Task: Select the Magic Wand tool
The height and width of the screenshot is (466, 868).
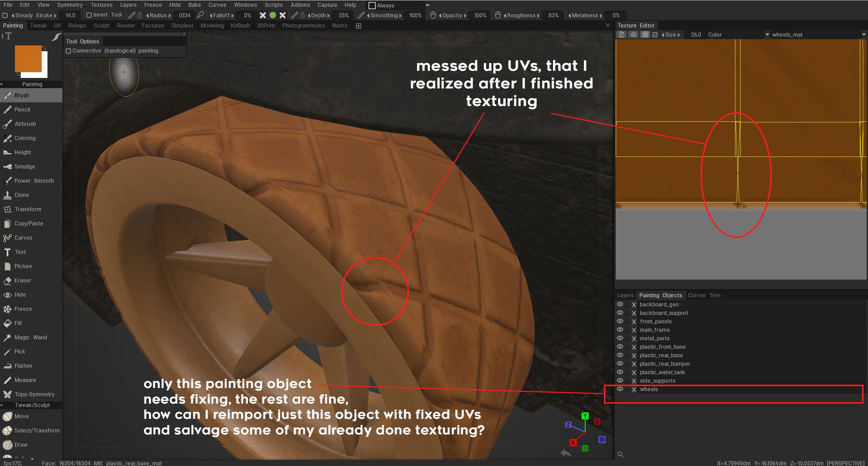Action: point(31,337)
